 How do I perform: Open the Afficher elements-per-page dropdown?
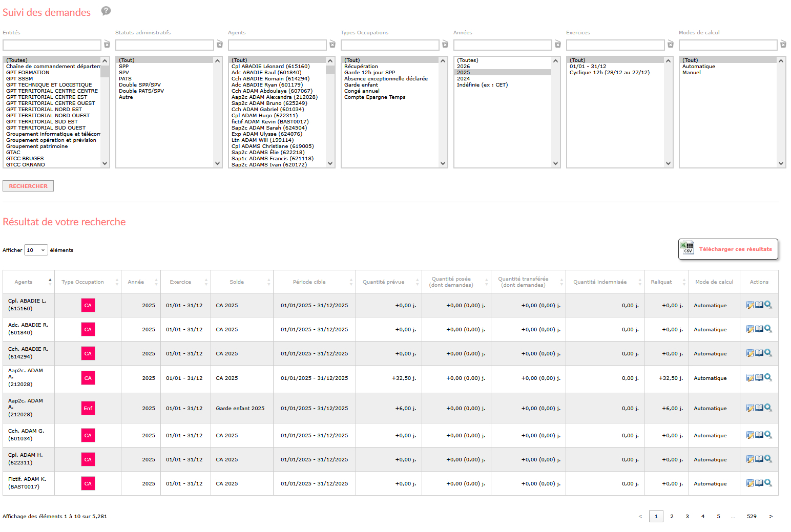coord(36,250)
